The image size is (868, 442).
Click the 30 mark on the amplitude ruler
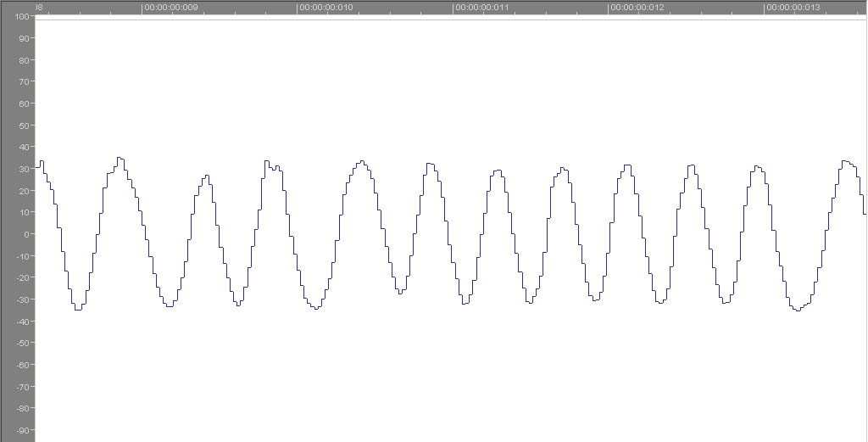(x=25, y=169)
